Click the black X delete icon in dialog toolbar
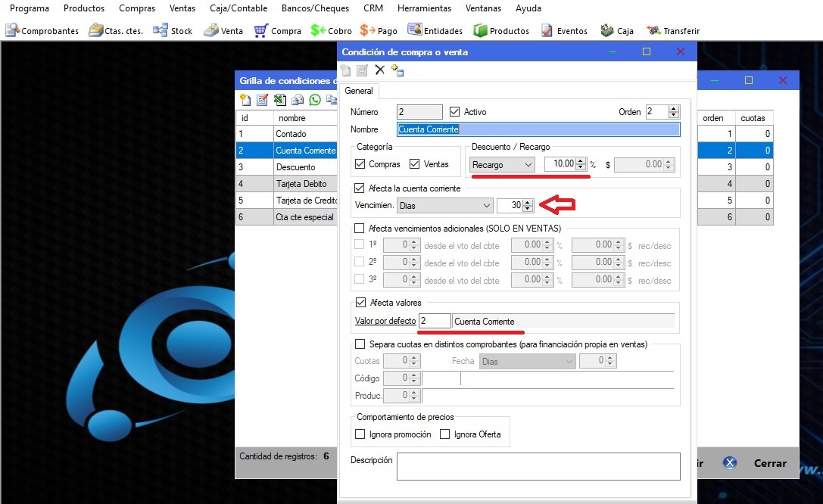Image resolution: width=823 pixels, height=504 pixels. point(380,70)
